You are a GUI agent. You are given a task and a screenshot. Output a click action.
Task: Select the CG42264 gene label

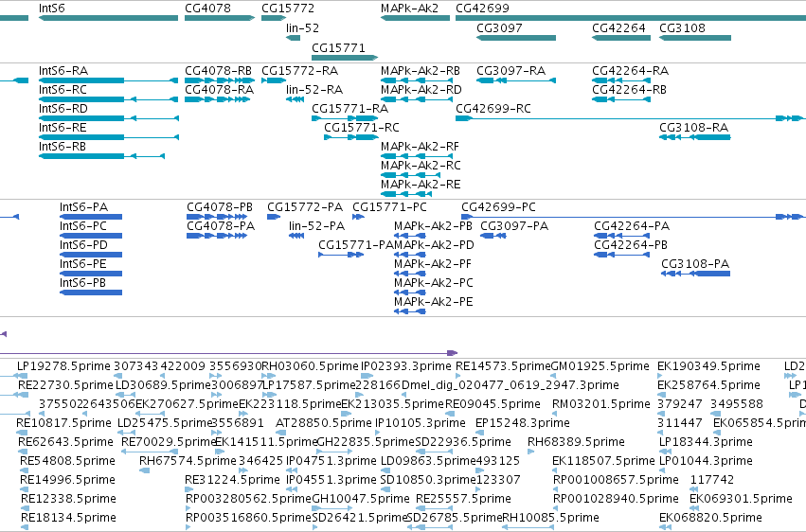tap(618, 27)
